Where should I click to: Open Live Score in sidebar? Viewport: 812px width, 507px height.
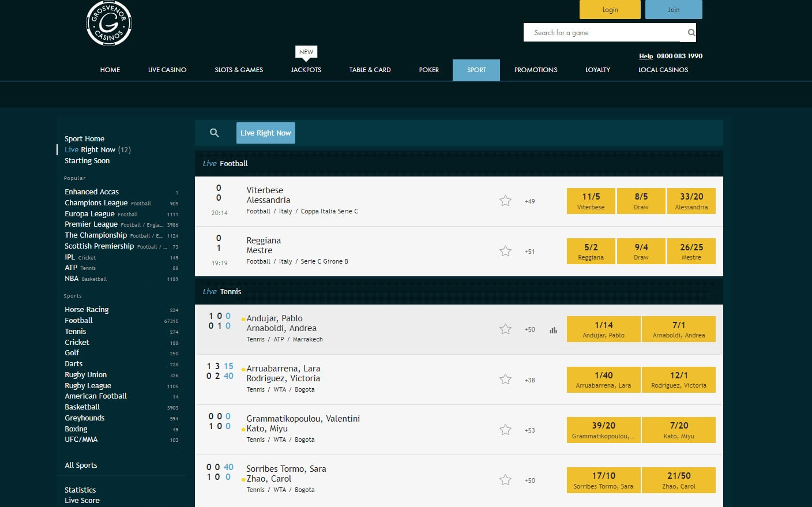tap(82, 500)
